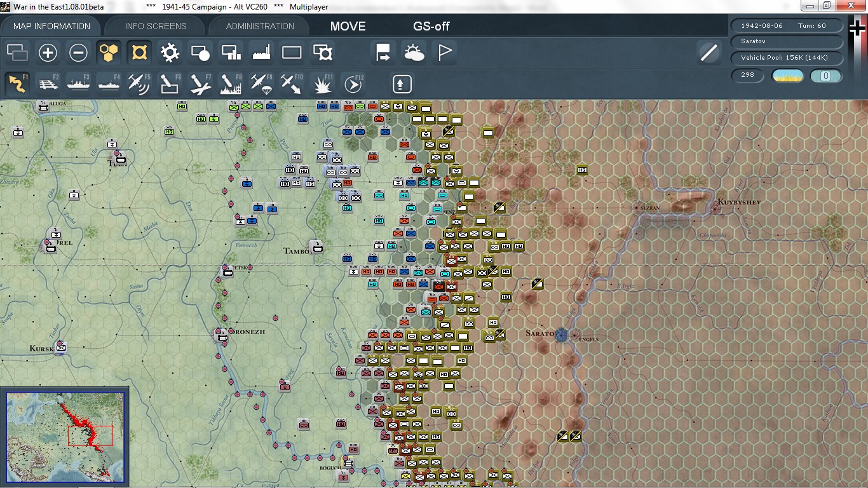Viewport: 868px width, 488px height.
Task: Click the empty rectangle view icon
Action: click(292, 52)
